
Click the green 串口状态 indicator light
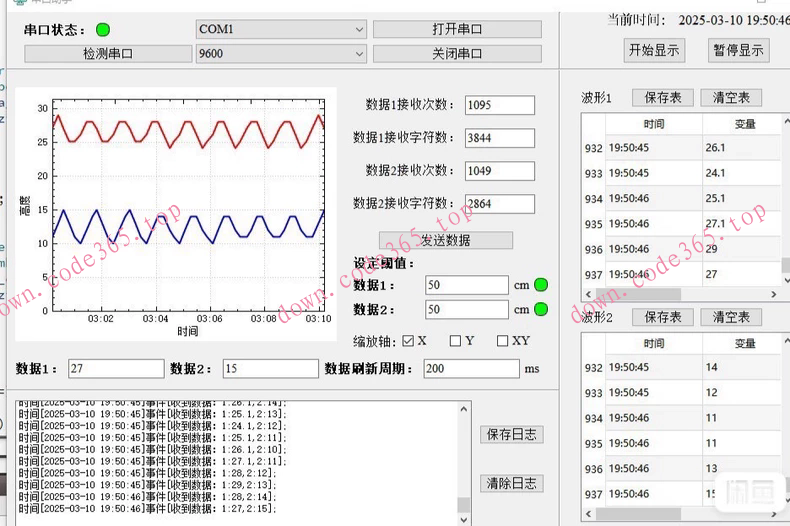tap(103, 30)
